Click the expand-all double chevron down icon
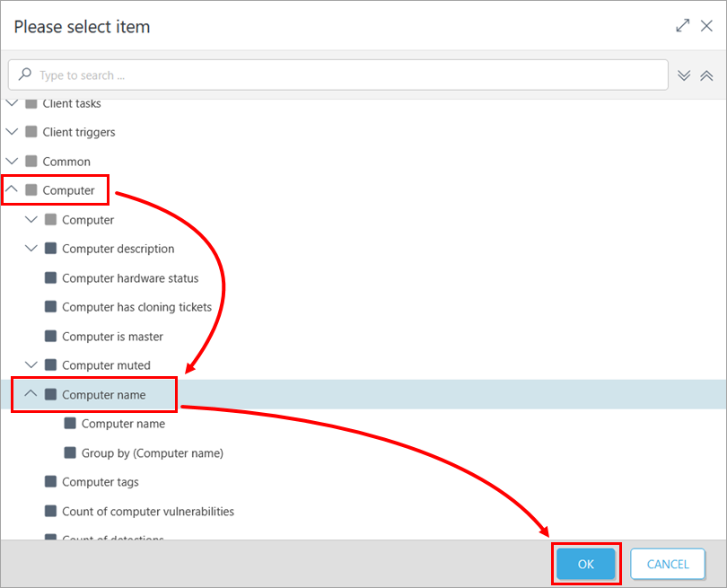727x588 pixels. [684, 75]
